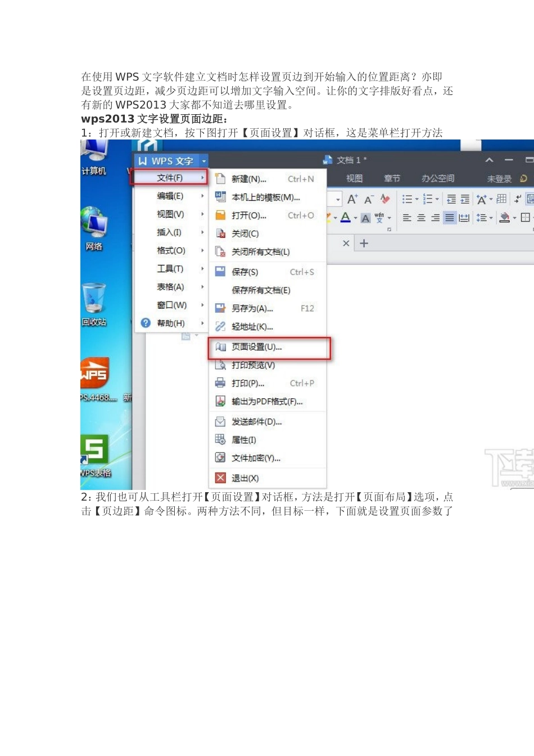The height and width of the screenshot is (756, 534).
Task: Click the 未登录 login button
Action: pos(500,179)
